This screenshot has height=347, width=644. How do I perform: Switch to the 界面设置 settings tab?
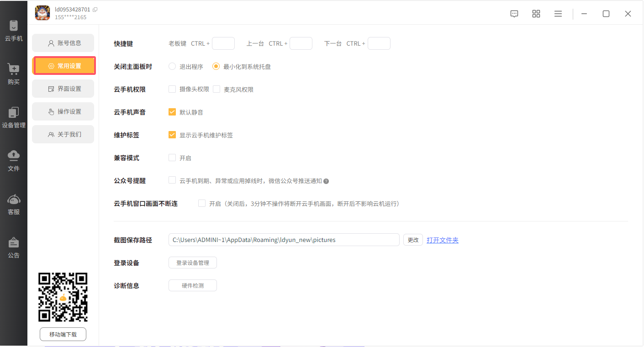pos(63,89)
